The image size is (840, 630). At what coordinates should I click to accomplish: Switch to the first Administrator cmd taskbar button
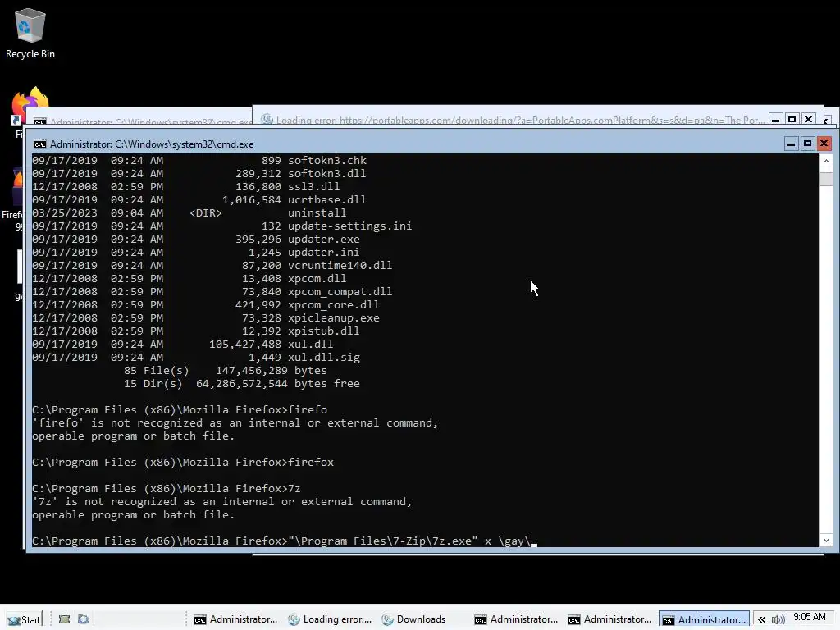tap(235, 619)
